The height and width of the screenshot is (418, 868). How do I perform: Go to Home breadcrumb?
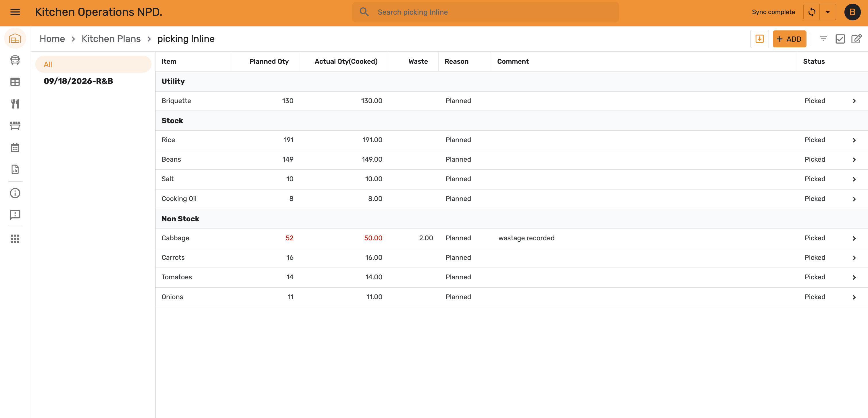tap(52, 39)
